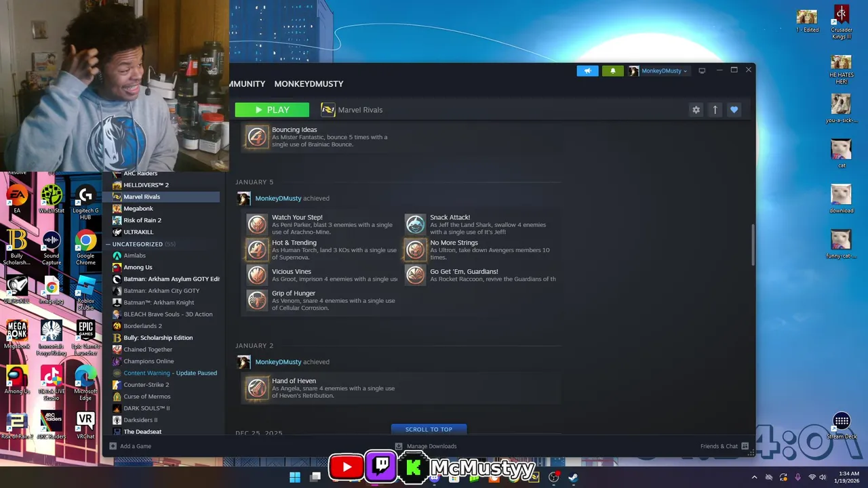
Task: Collapse the UNCATEGORIZED library section
Action: pos(108,244)
